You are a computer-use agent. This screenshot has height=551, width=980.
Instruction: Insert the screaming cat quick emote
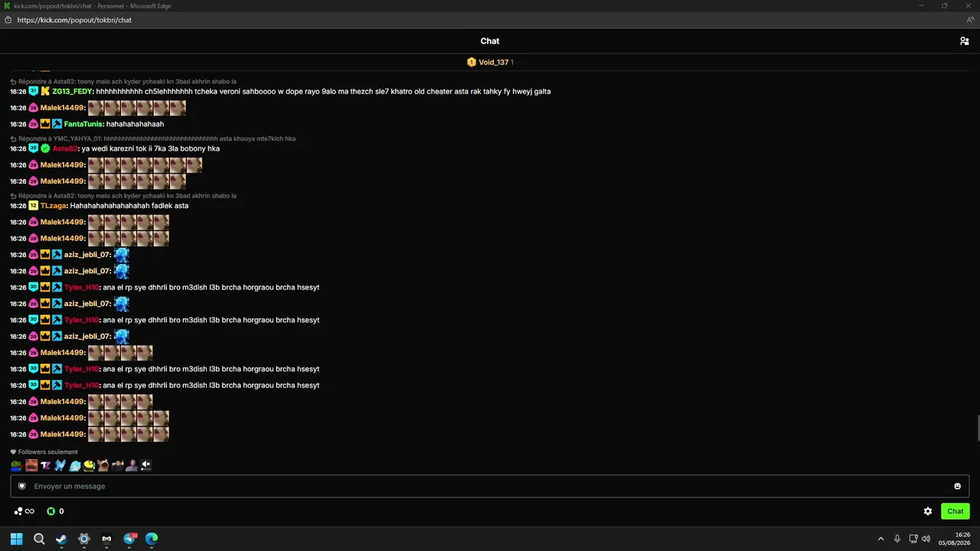[103, 465]
